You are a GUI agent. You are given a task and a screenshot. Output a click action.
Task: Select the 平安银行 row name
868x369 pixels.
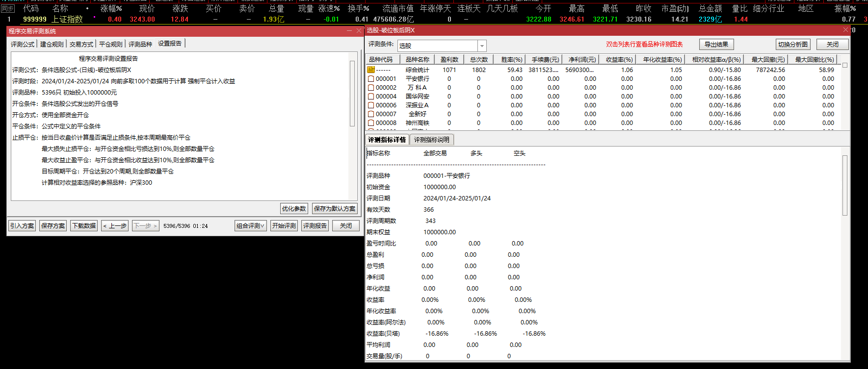pos(417,78)
